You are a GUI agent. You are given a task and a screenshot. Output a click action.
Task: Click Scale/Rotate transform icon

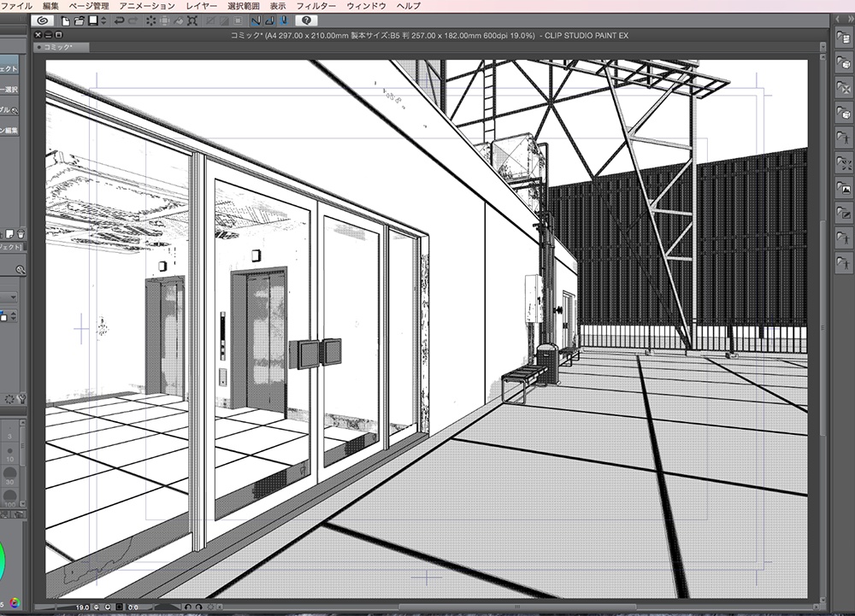(192, 21)
